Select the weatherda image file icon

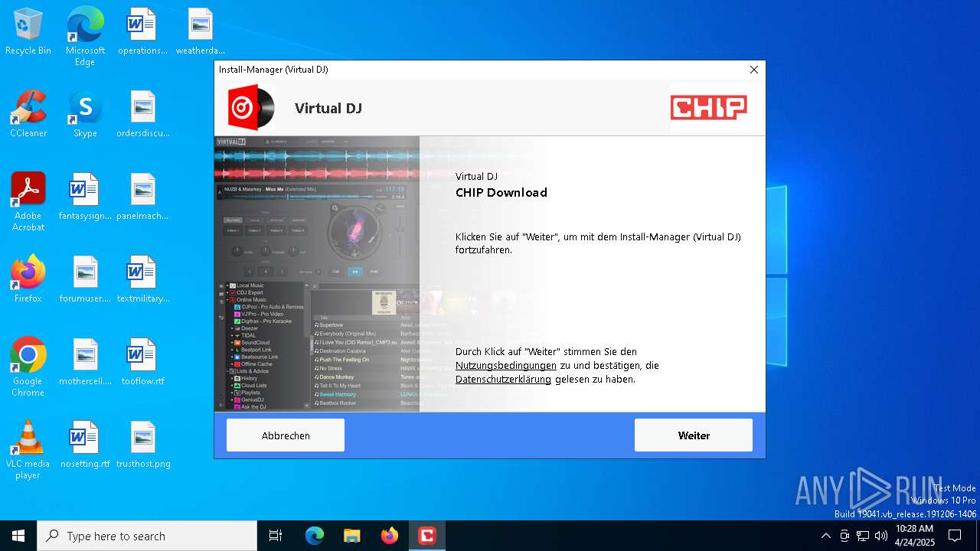click(200, 32)
